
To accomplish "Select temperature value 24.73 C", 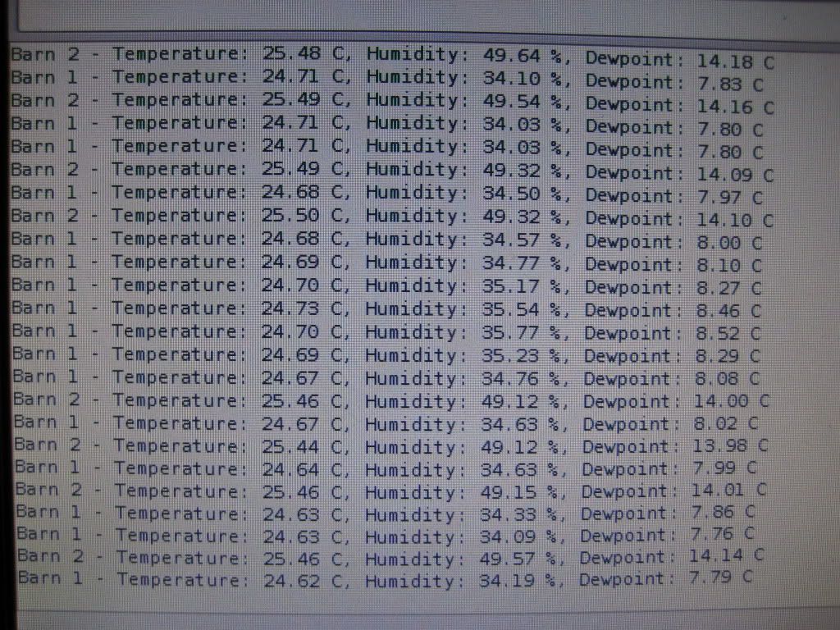I will pos(302,308).
